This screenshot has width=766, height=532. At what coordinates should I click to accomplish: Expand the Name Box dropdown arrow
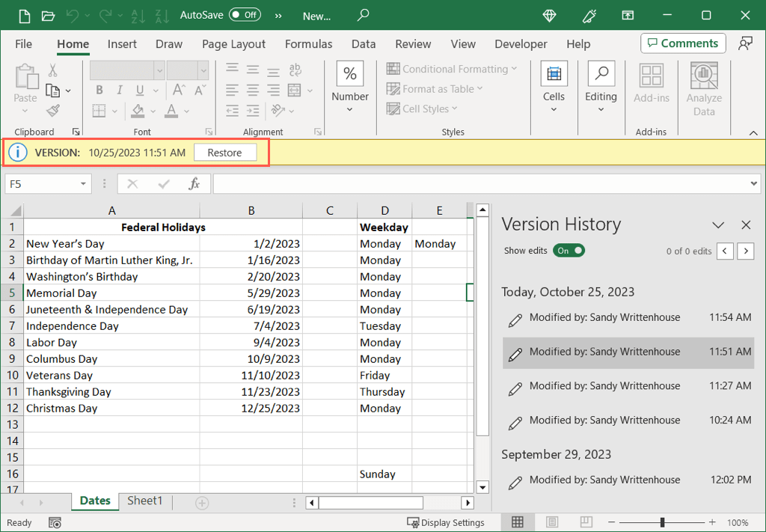[82, 184]
